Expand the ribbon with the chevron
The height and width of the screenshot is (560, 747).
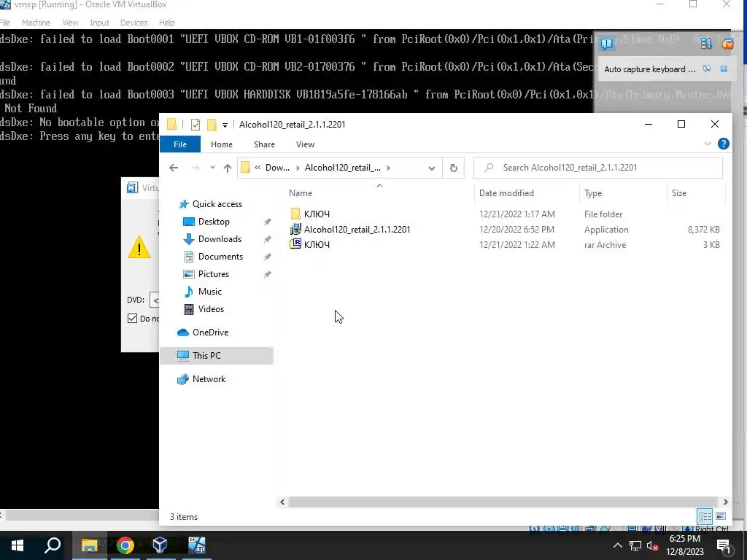point(708,144)
